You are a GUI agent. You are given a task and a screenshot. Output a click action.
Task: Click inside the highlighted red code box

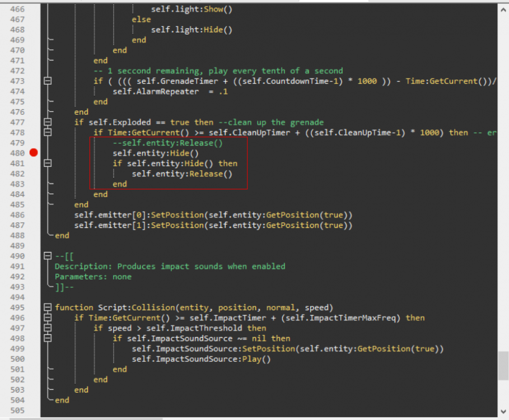[168, 162]
